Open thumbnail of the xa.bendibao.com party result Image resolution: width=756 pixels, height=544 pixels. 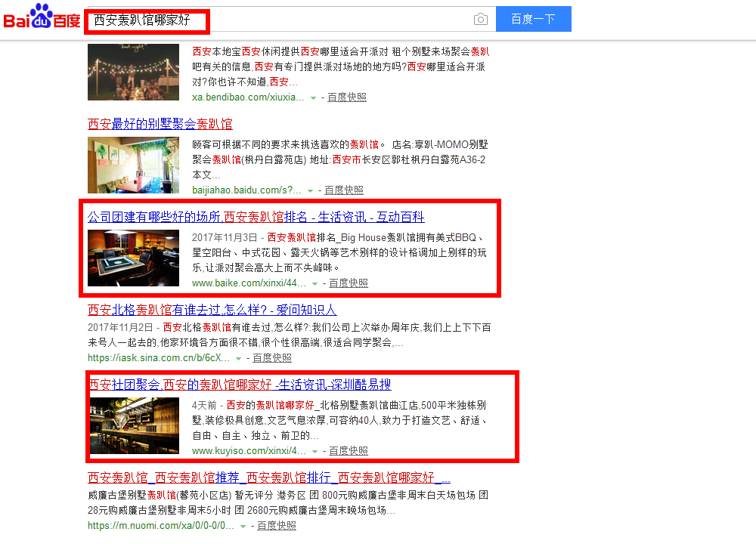click(133, 73)
